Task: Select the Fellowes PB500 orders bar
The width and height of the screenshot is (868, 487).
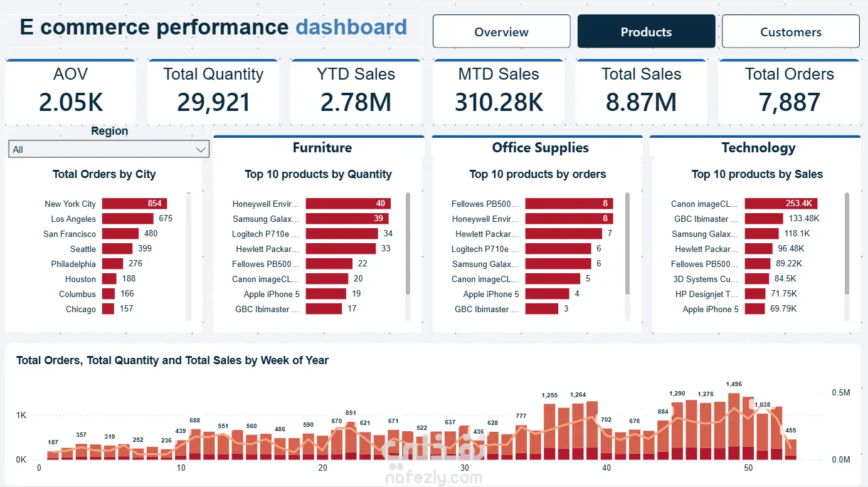Action: [x=569, y=204]
